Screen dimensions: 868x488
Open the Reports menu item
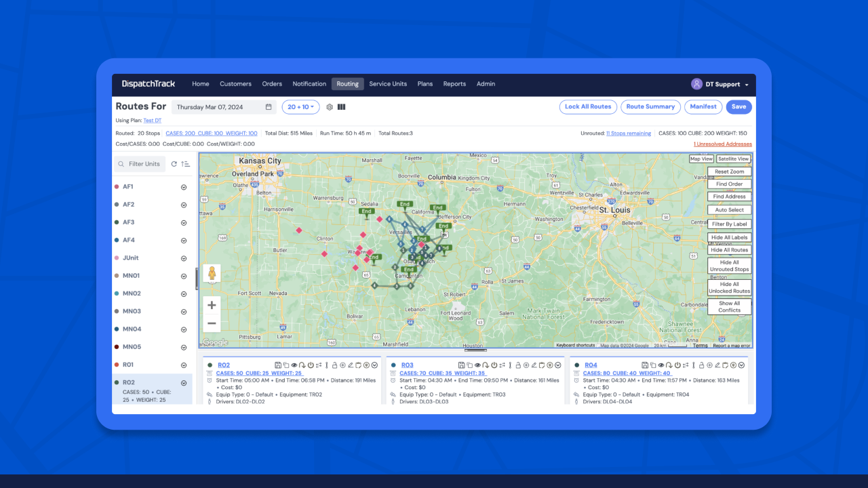454,83
